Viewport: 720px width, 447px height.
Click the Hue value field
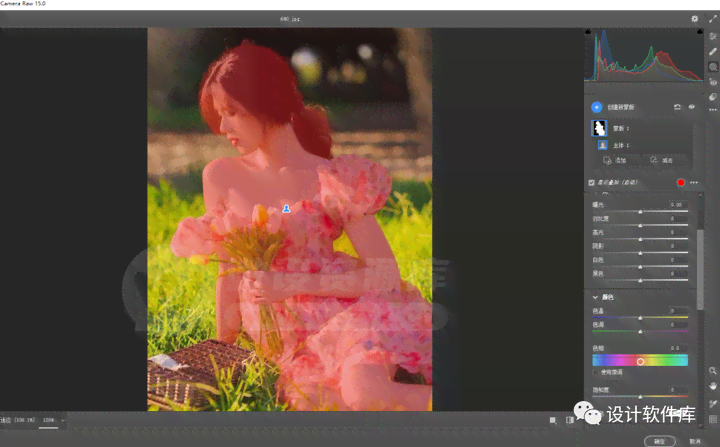pyautogui.click(x=678, y=348)
